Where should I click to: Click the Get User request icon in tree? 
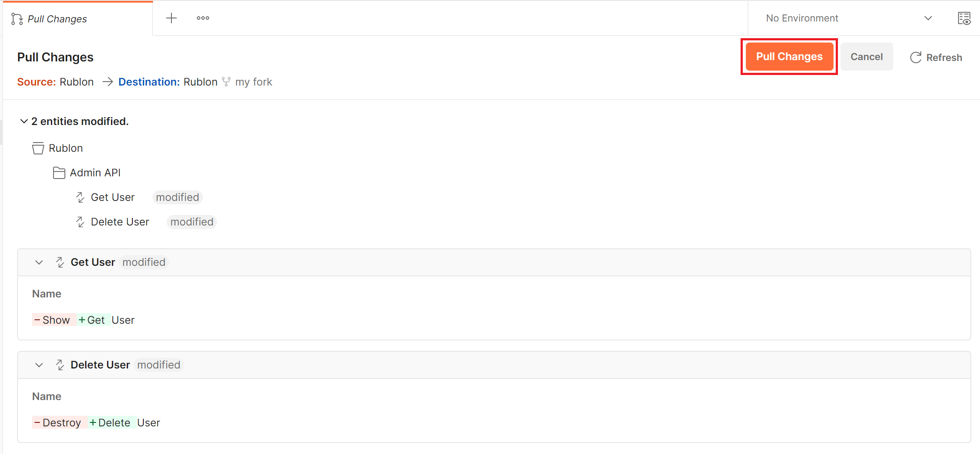pyautogui.click(x=80, y=197)
